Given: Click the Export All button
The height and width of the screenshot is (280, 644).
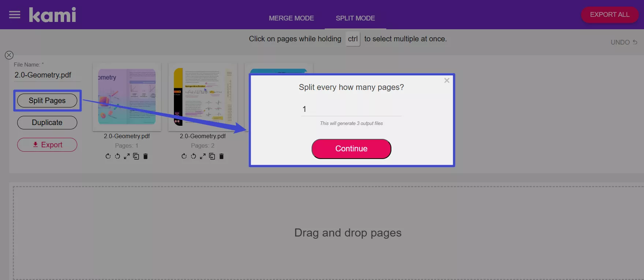Looking at the screenshot, I should click(x=610, y=15).
